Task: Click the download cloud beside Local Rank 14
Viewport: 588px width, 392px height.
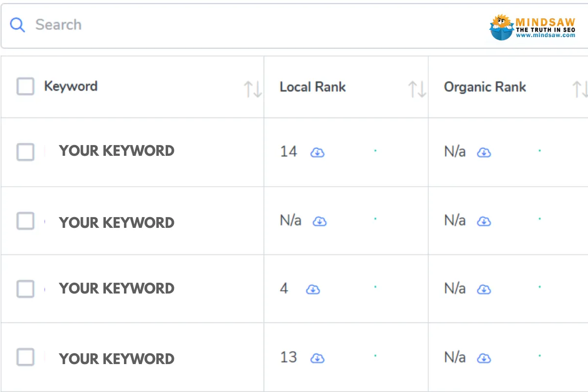Action: pos(318,152)
